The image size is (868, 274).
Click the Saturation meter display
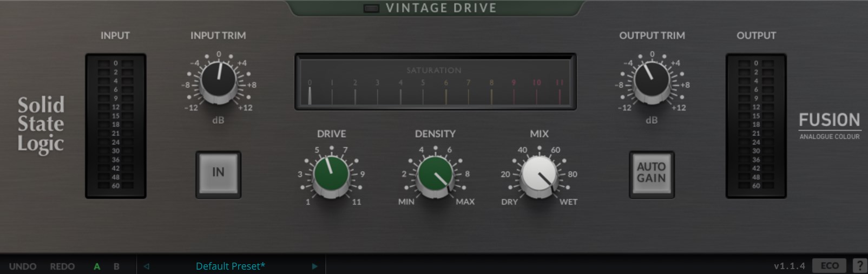435,82
